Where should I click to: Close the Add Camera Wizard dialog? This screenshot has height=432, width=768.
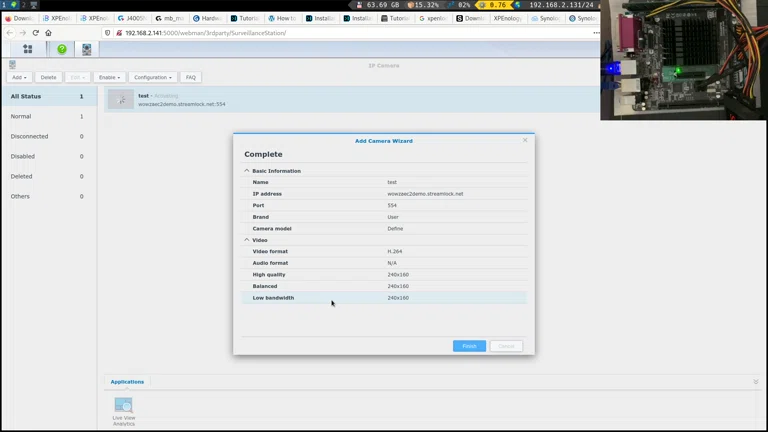[x=525, y=140]
